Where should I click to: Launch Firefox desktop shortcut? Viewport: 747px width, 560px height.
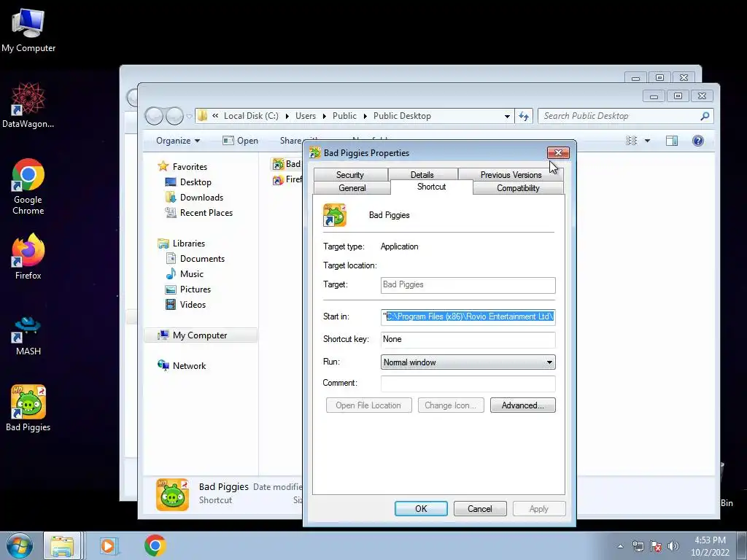[28, 256]
